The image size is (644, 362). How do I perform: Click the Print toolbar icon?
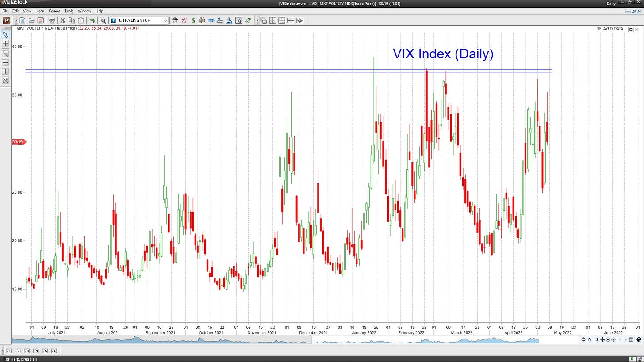click(51, 20)
